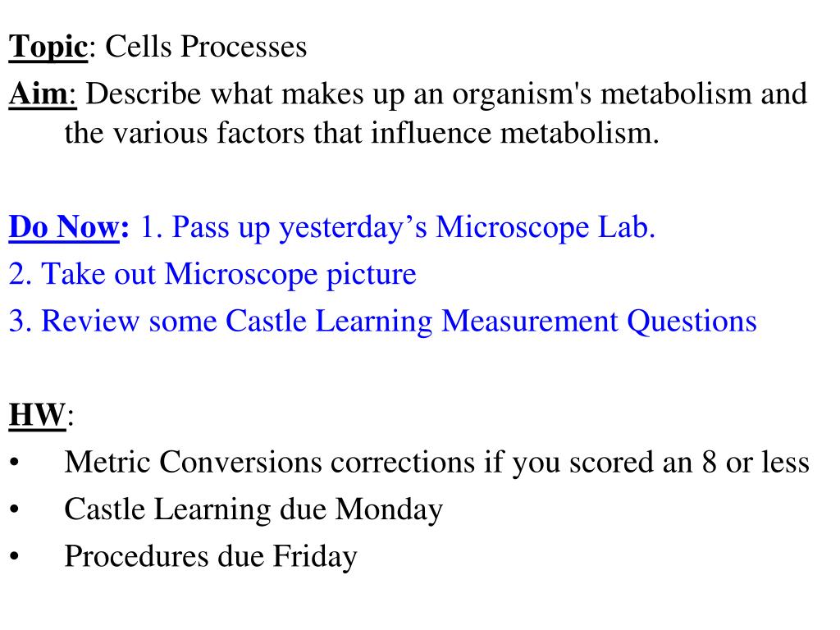Click the word Friday in homework list
This screenshot has width=840, height=630.
point(315,557)
